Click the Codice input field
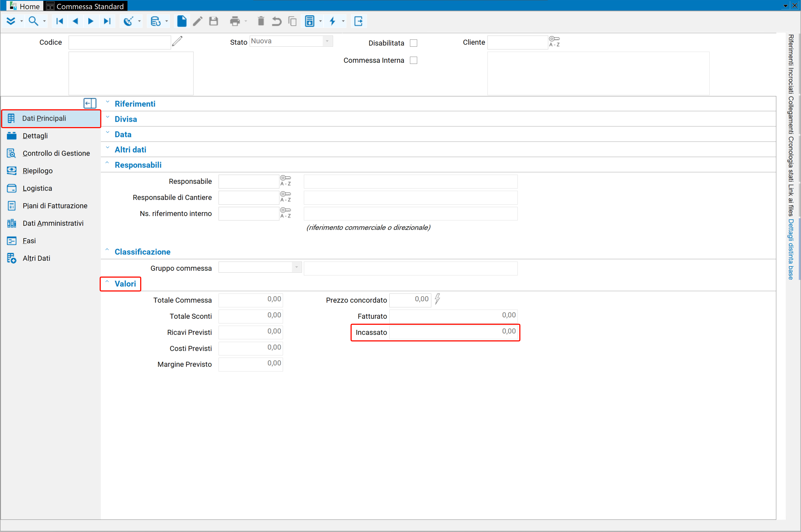 (x=120, y=42)
